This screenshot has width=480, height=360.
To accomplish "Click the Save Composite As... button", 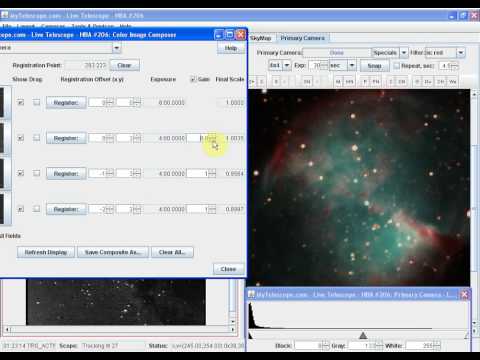I will coord(113,252).
